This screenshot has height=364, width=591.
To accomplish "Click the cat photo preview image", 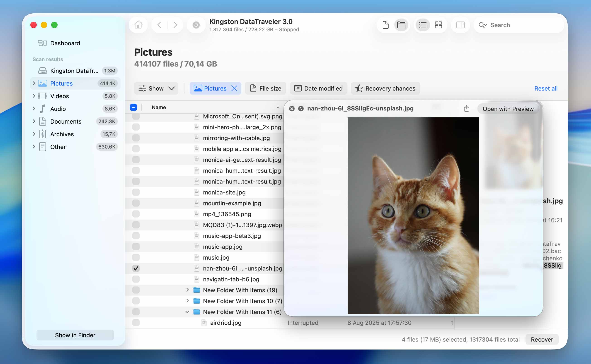I will [x=413, y=216].
